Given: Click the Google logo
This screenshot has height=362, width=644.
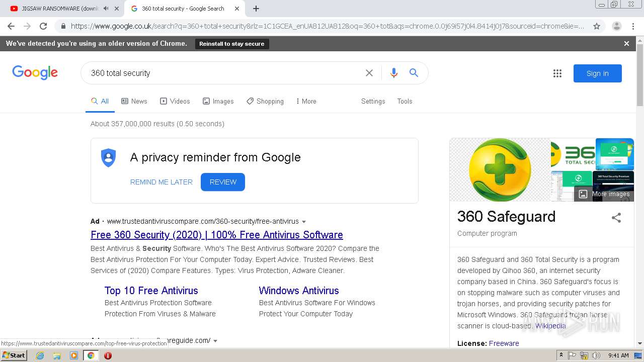Looking at the screenshot, I should (35, 73).
